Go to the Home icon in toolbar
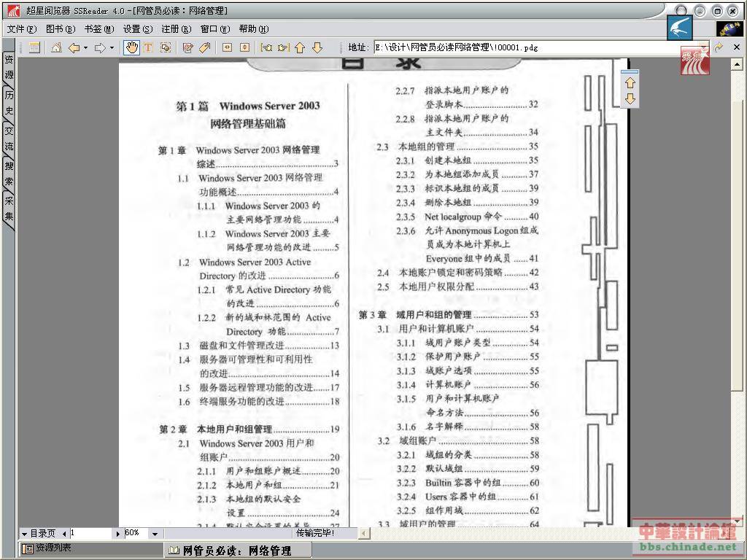The height and width of the screenshot is (560, 747). [x=56, y=47]
